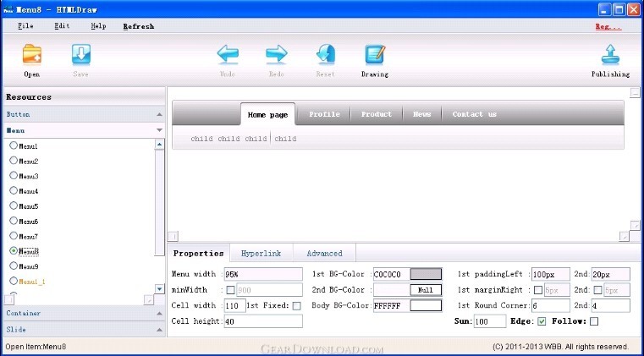
Task: Click the 2nd BG-Color hex input
Action: (392, 290)
